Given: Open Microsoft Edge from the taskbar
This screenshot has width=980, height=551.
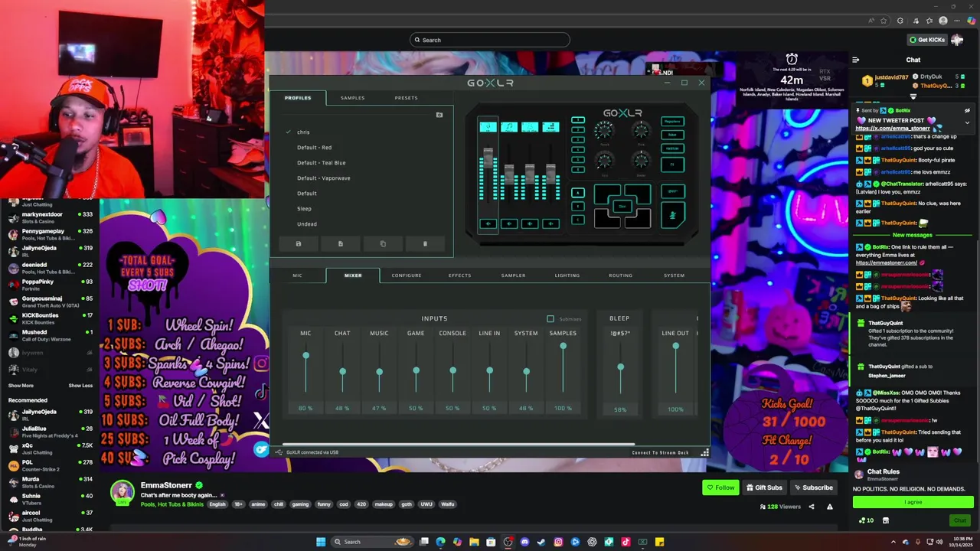Looking at the screenshot, I should click(x=440, y=542).
